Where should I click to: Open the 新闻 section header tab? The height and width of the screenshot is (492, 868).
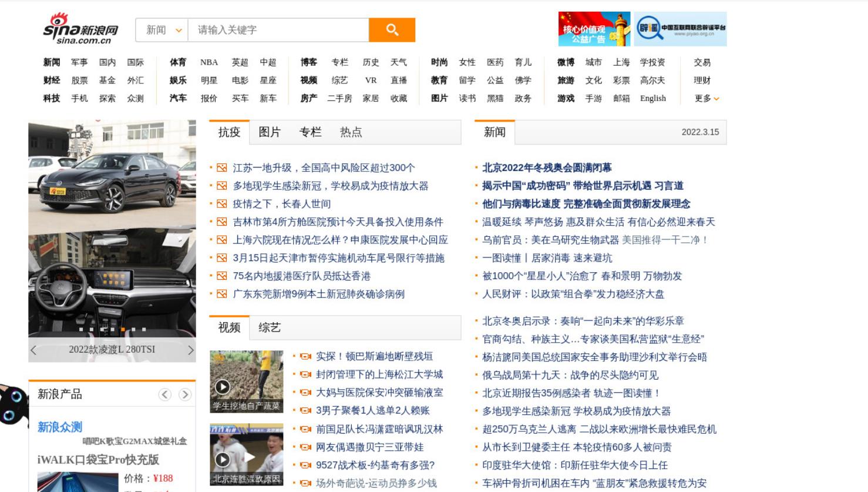[x=494, y=132]
